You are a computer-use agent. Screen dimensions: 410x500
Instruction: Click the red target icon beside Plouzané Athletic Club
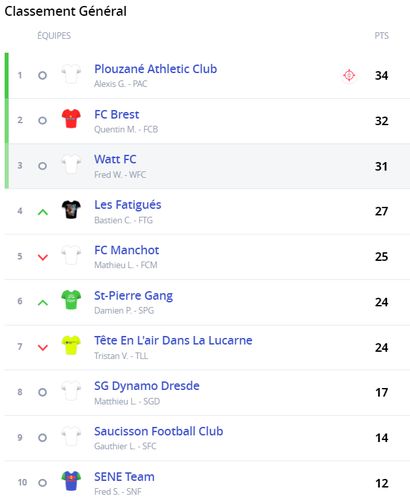tap(349, 75)
